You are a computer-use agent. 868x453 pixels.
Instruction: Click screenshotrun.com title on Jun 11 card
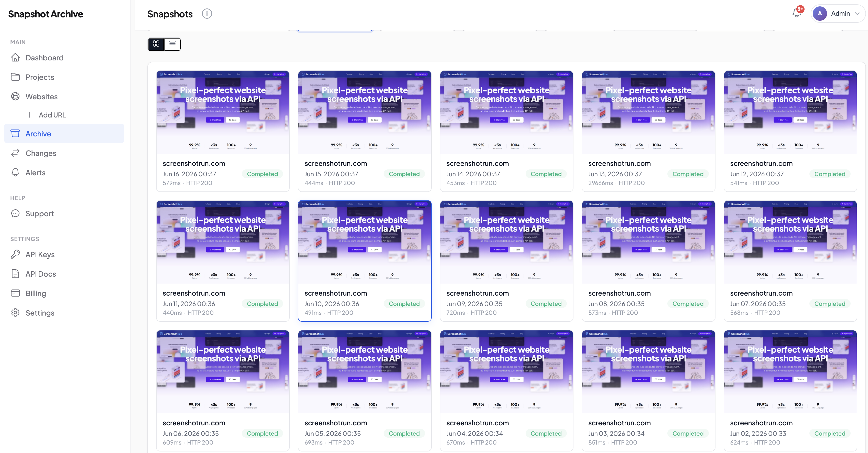pos(194,293)
